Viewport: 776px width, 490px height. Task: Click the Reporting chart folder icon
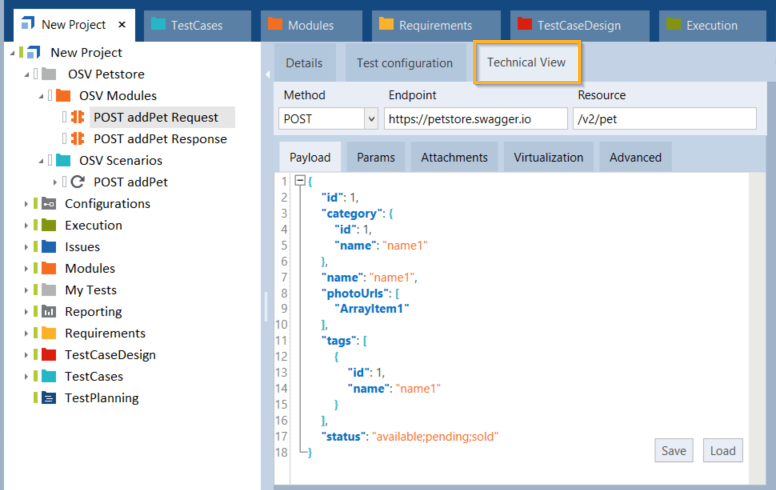pyautogui.click(x=49, y=312)
